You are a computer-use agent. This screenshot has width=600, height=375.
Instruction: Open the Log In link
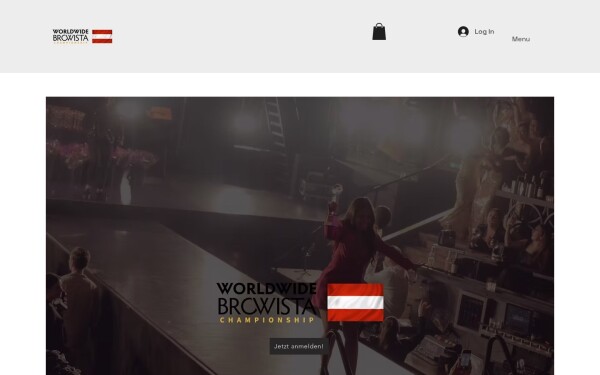pyautogui.click(x=484, y=31)
